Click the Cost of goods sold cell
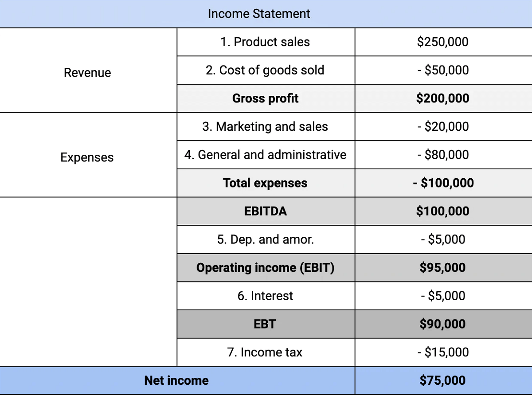This screenshot has width=532, height=395. pyautogui.click(x=266, y=70)
